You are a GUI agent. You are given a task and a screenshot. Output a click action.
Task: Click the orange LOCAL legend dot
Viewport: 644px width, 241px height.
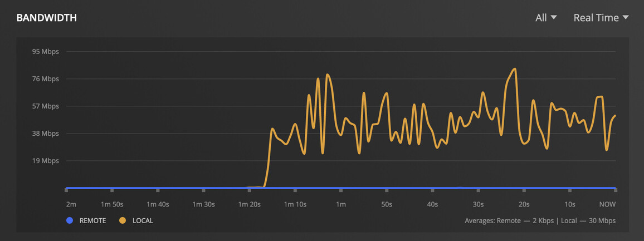[x=123, y=220]
